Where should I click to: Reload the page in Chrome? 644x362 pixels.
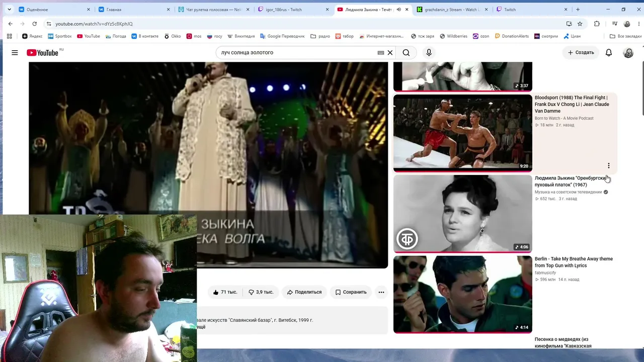coord(34,24)
